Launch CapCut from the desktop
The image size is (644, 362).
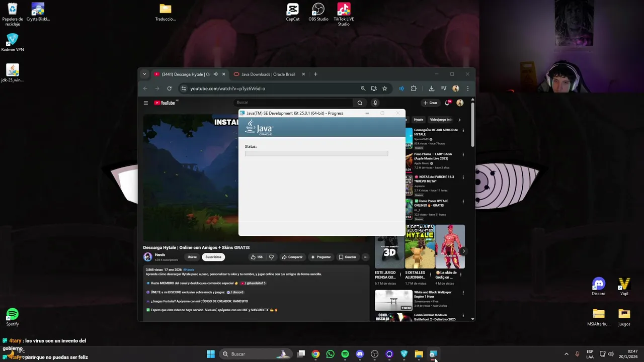point(293,13)
